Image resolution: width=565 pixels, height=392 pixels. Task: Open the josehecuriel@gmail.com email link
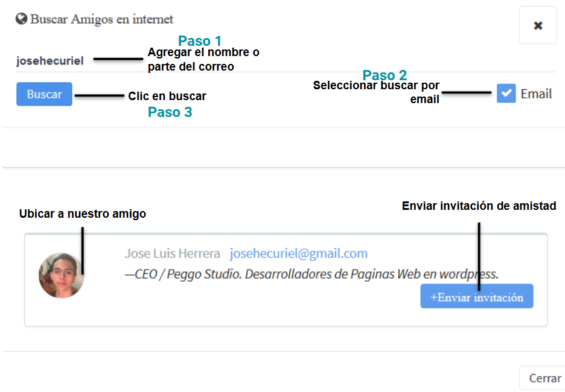[299, 253]
